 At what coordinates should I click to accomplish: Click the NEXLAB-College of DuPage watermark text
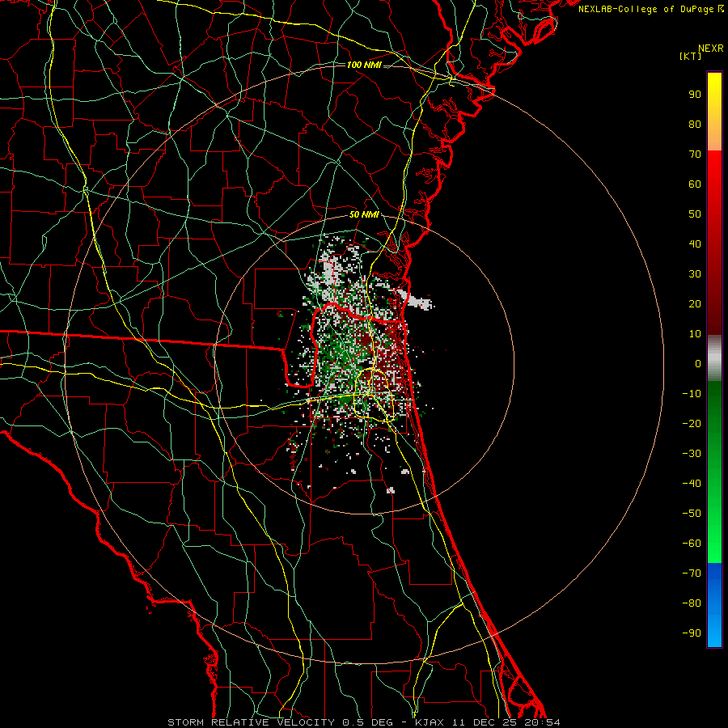point(651,9)
